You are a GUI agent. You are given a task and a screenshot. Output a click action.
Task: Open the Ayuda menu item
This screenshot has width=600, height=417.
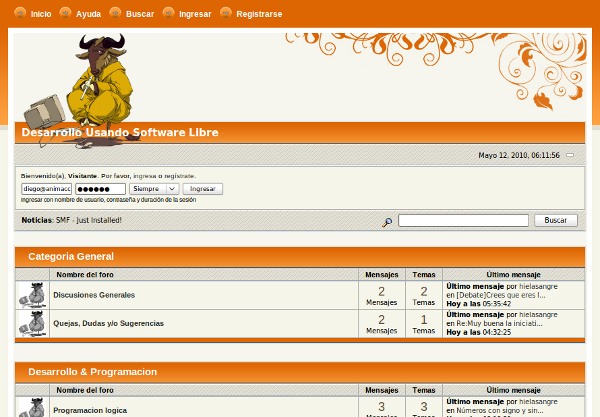coord(88,14)
